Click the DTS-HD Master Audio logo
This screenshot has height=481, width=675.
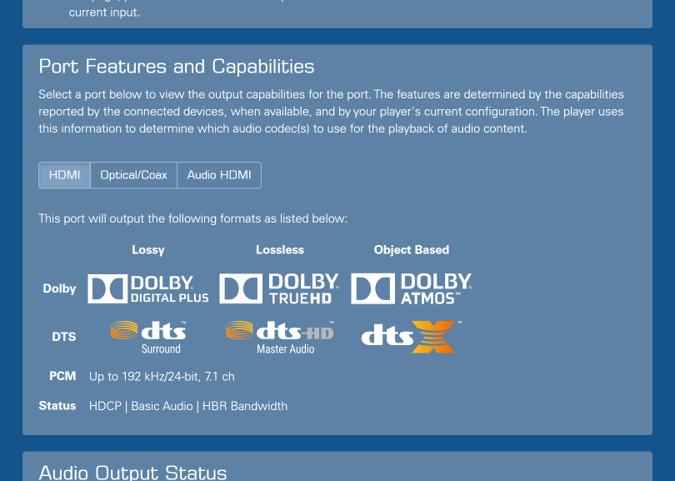(x=280, y=337)
